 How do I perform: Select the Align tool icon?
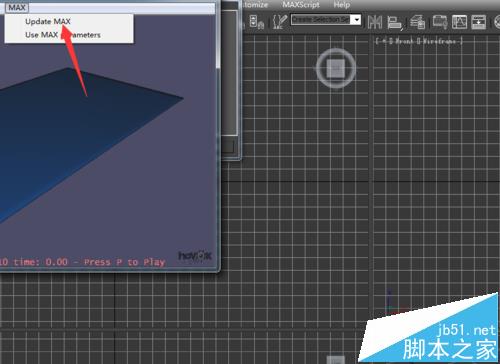click(395, 22)
